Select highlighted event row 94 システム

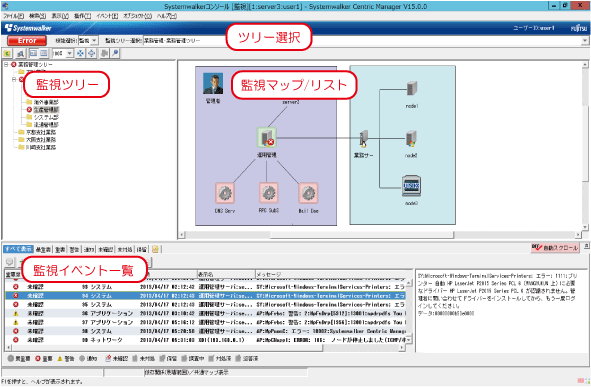205,296
